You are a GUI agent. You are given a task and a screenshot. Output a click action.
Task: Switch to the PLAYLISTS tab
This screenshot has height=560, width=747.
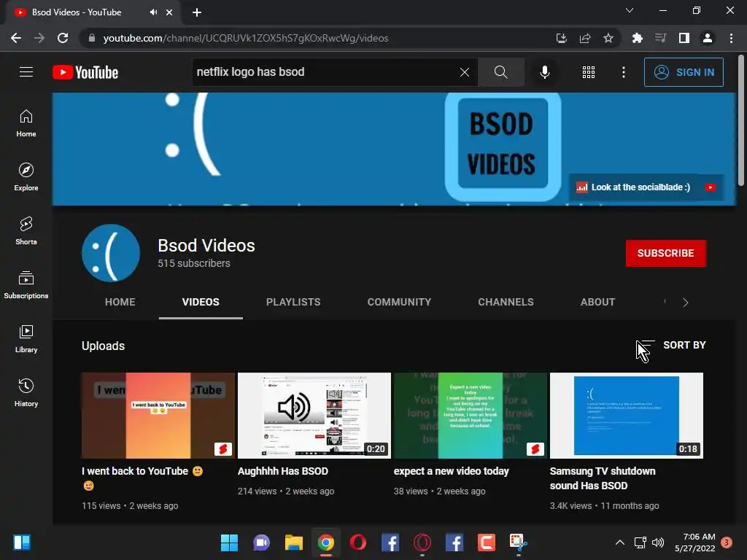point(293,302)
